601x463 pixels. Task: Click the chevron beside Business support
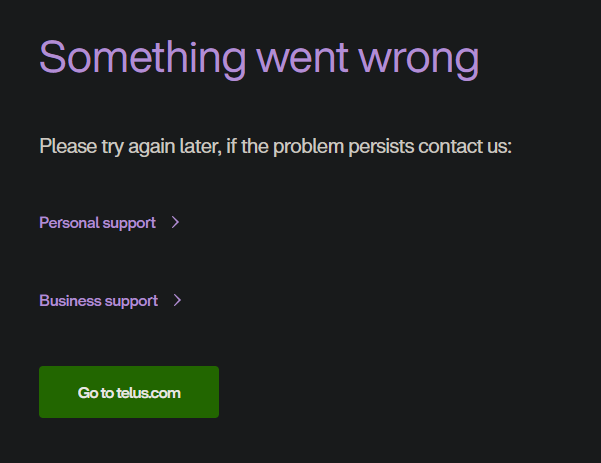point(177,301)
